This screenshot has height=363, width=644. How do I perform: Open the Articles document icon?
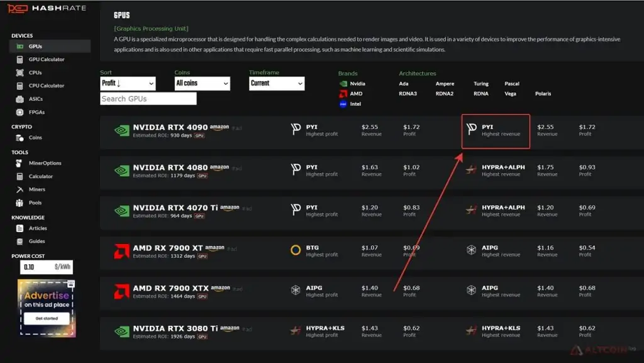(x=19, y=228)
